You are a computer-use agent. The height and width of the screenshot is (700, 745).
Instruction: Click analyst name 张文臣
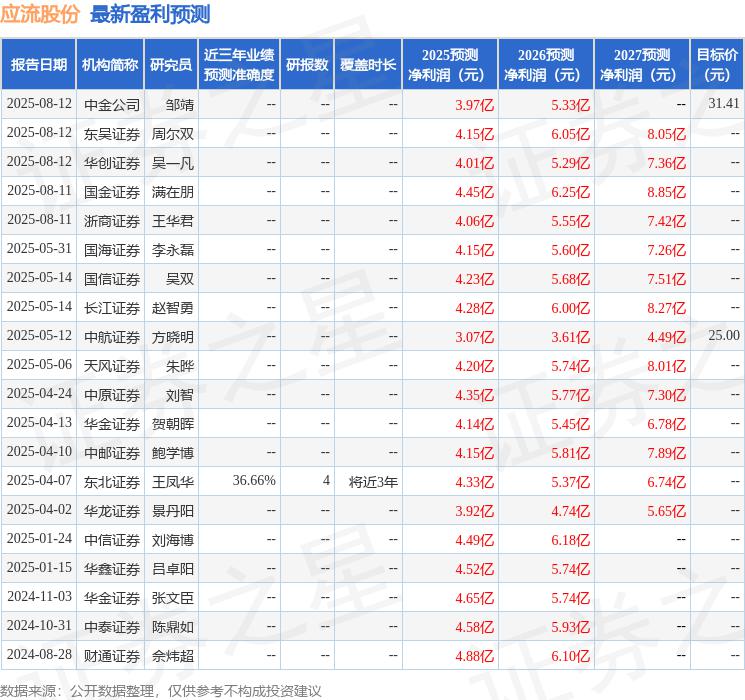[172, 598]
